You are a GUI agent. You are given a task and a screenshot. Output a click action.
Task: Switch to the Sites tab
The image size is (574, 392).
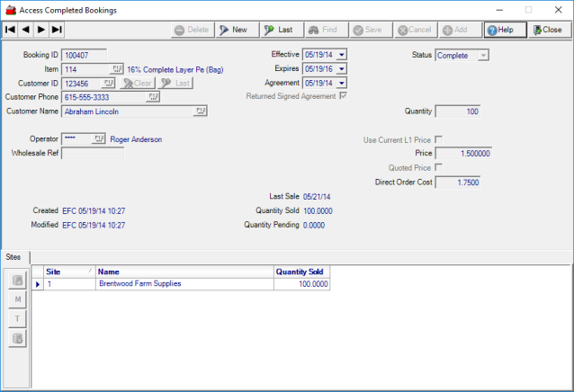coord(14,257)
